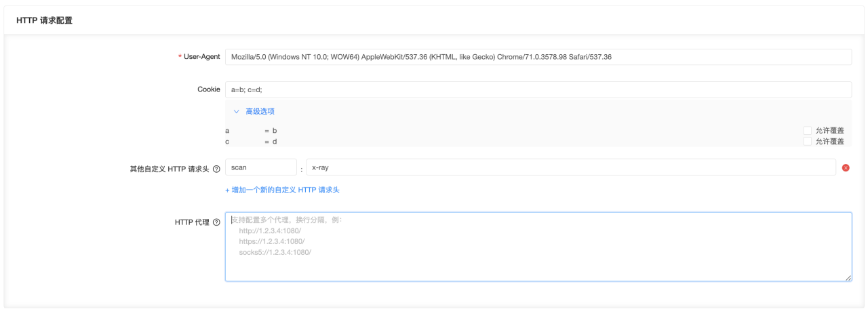The width and height of the screenshot is (868, 311).
Task: Focus the HTTP 代理 textarea
Action: tap(538, 247)
